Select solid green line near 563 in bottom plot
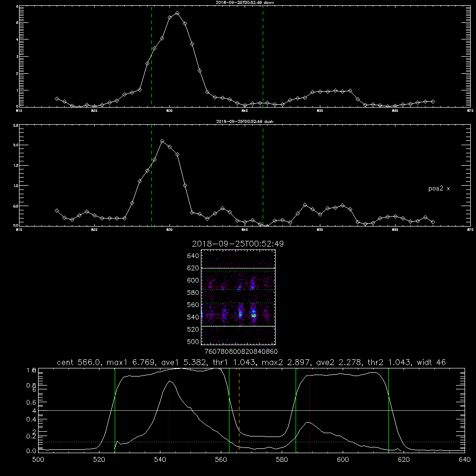Screen dimensions: 476x476 [229, 410]
